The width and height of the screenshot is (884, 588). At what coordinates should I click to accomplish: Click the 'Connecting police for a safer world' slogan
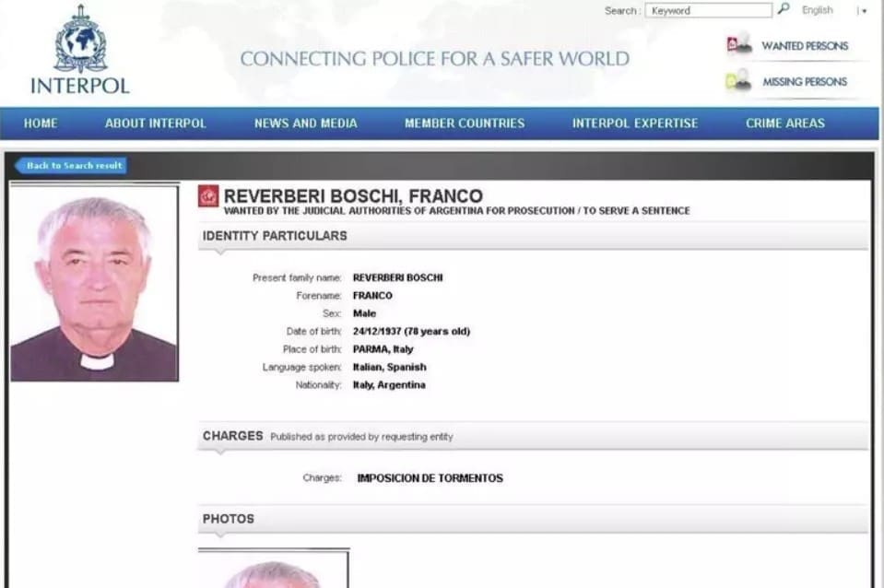435,59
